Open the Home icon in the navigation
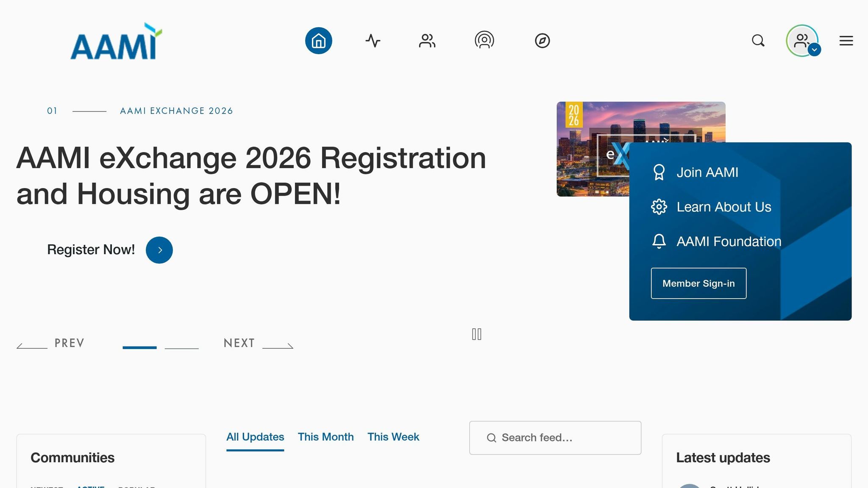This screenshot has width=868, height=488. [319, 41]
